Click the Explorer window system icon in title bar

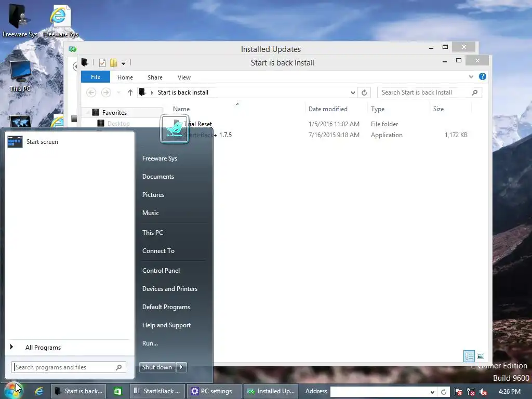[x=85, y=62]
